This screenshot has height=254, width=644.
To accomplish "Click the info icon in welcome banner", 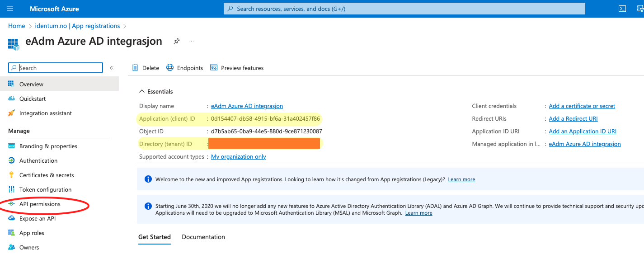I will (x=148, y=179).
